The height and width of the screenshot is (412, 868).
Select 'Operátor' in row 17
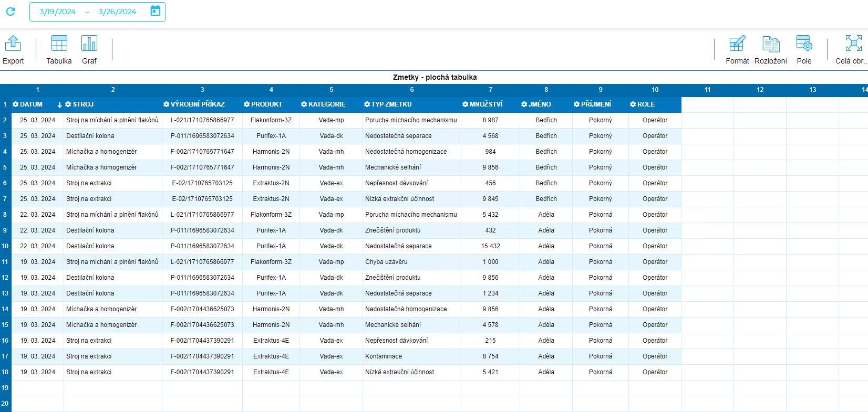[x=655, y=356]
